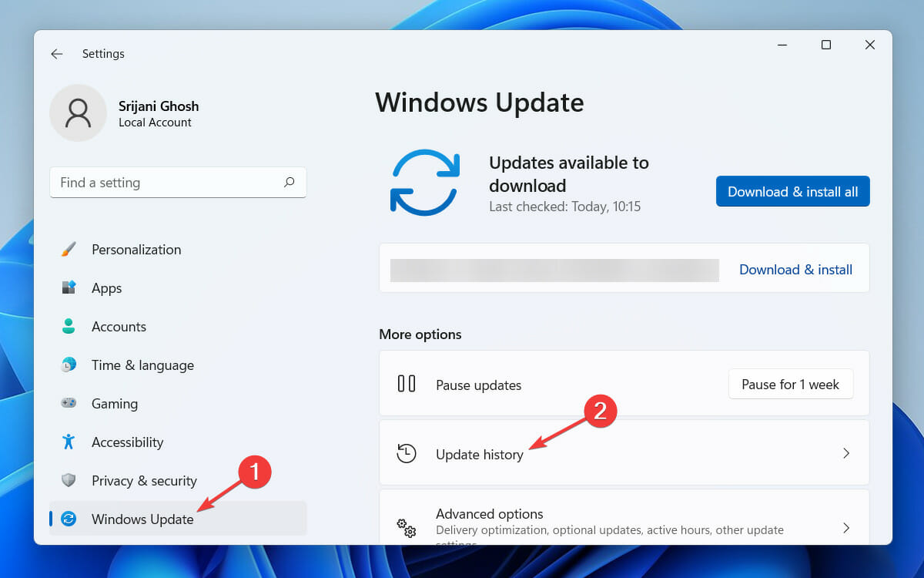Select Accessibility in the sidebar
The image size is (924, 578).
(178, 442)
